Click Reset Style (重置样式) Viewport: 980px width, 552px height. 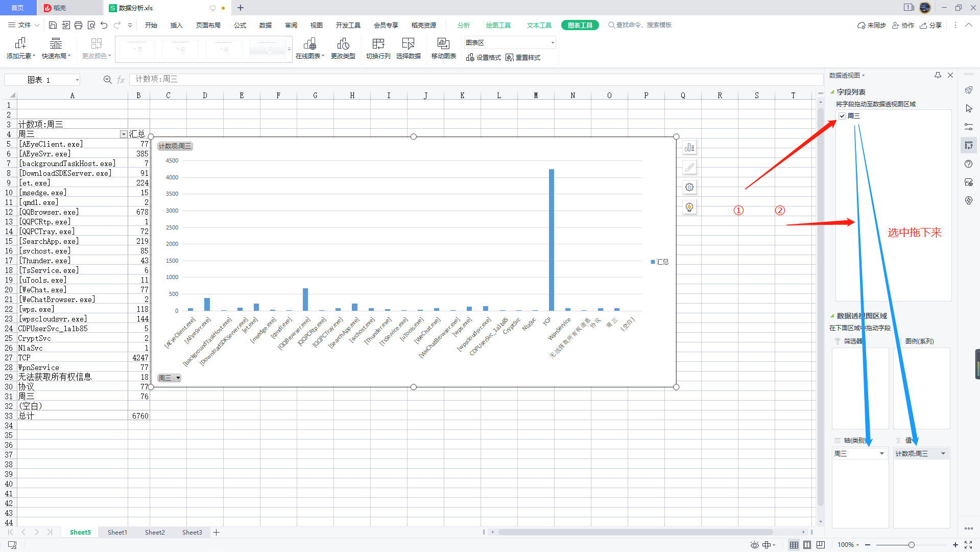tap(523, 58)
